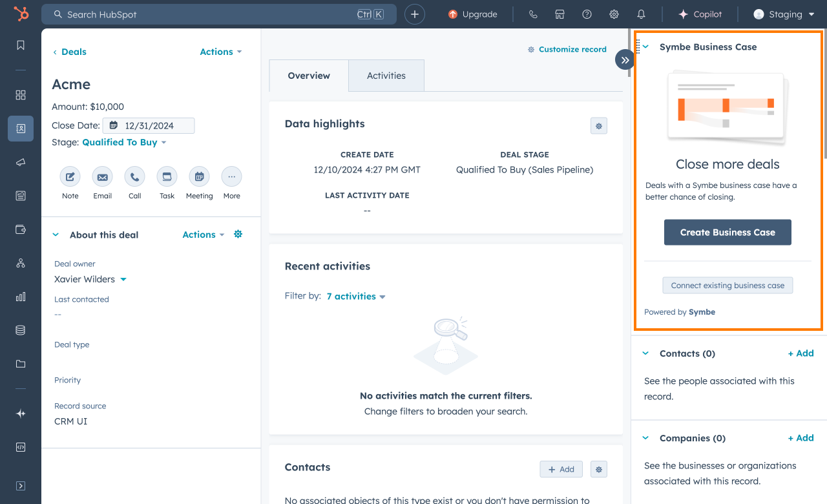Open Data highlights settings gear
Viewport: 827px width, 504px height.
pos(599,126)
